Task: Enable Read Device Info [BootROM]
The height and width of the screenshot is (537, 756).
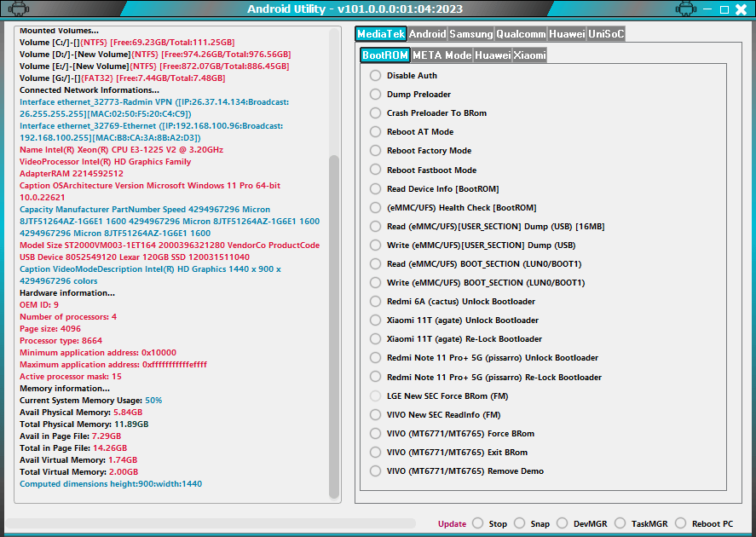Action: pyautogui.click(x=375, y=188)
